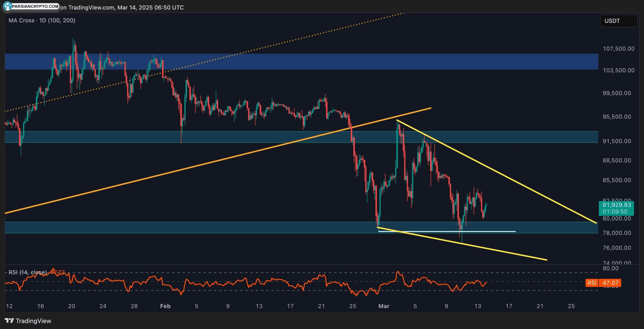Open the USDT currency selector

click(x=618, y=21)
